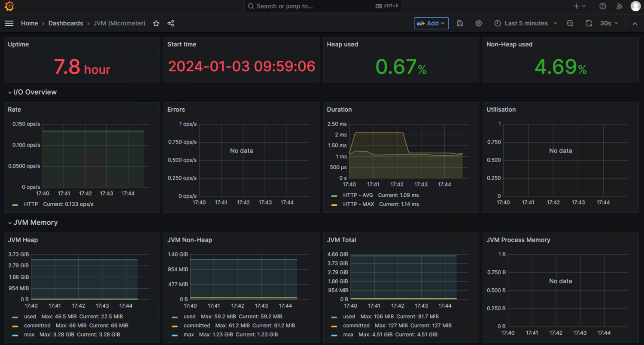Toggle HTTP - MAX series in Duration legend
Image resolution: width=644 pixels, height=345 pixels.
coord(358,204)
